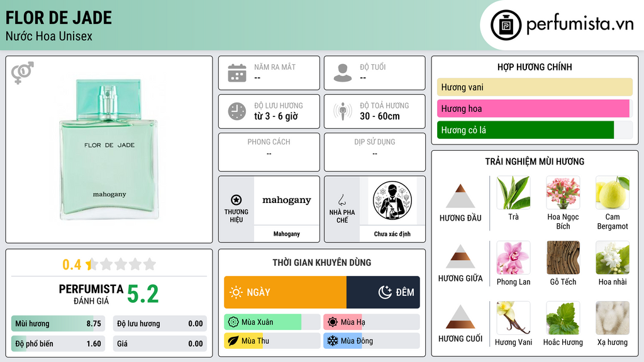
Task: Click the FLOR DE JADE title
Action: (x=58, y=18)
